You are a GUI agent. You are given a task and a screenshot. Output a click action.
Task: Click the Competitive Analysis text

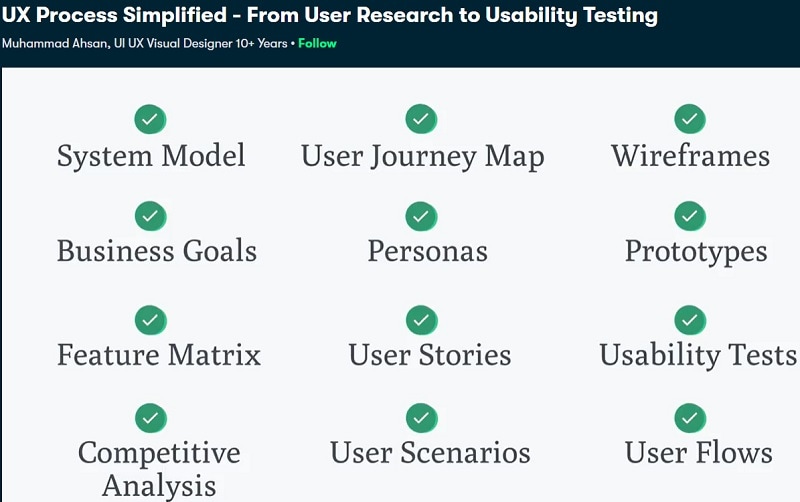pyautogui.click(x=159, y=469)
